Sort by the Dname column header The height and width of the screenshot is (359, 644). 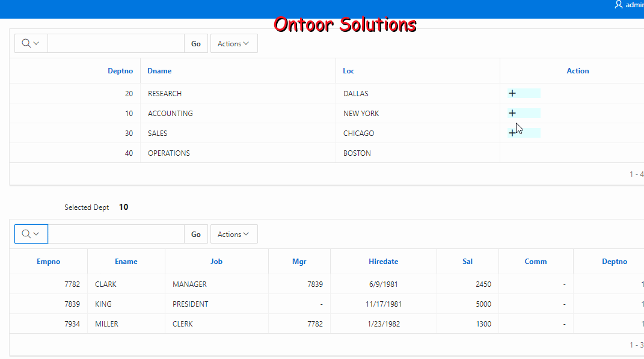coord(159,71)
